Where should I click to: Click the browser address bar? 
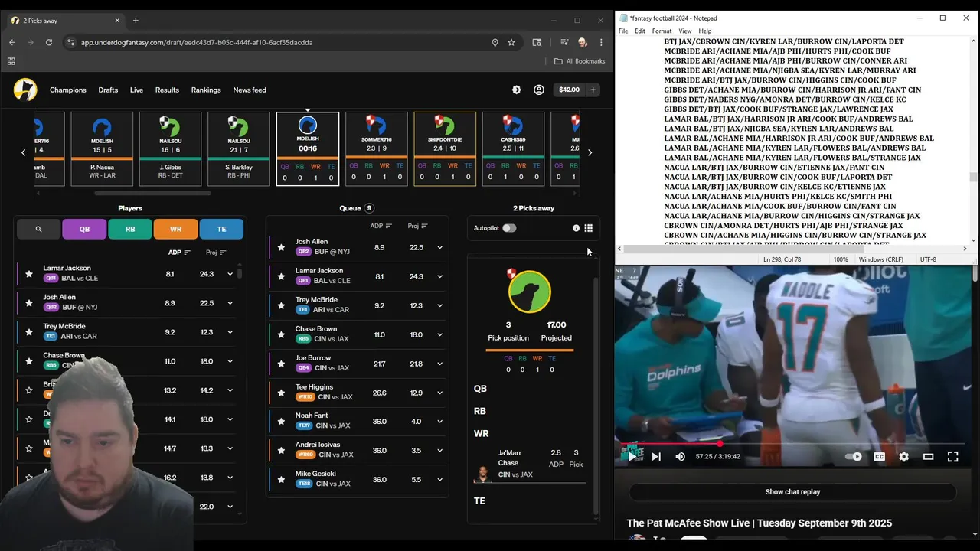pos(283,43)
